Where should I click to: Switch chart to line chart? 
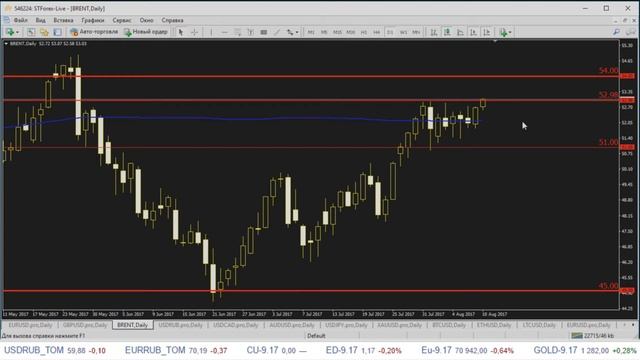point(460,32)
